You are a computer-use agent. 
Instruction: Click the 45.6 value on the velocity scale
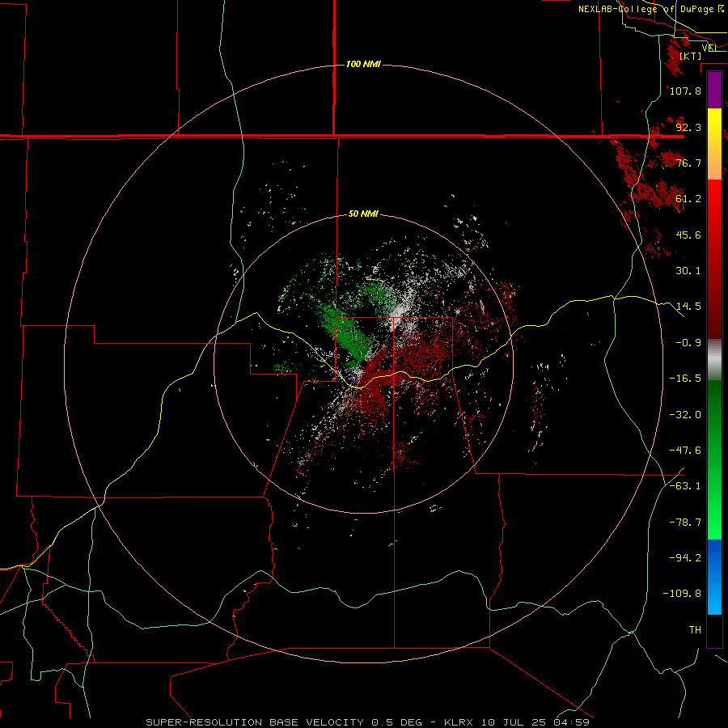pyautogui.click(x=688, y=235)
